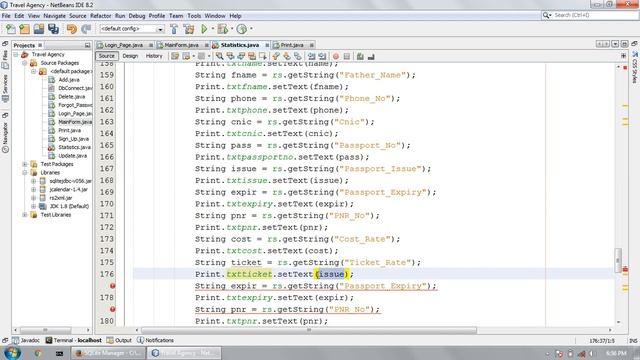Click the Find Next Occurrence editor icon

(x=241, y=56)
